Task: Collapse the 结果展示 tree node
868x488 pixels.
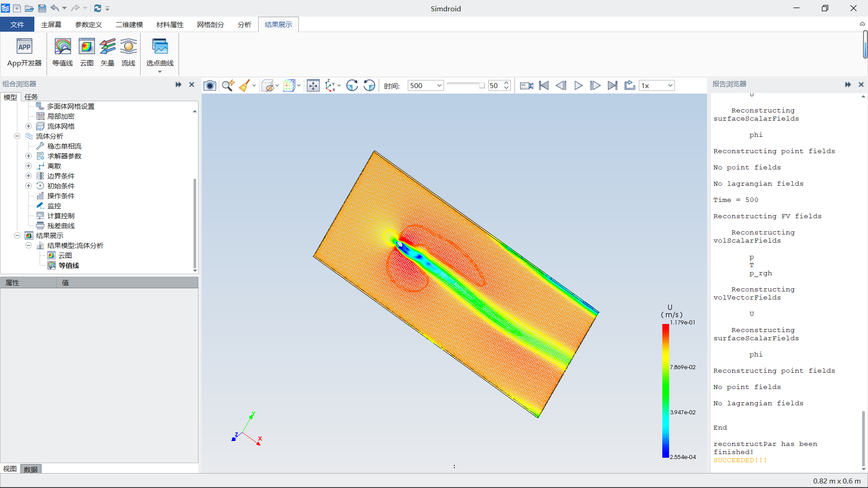Action: (x=17, y=235)
